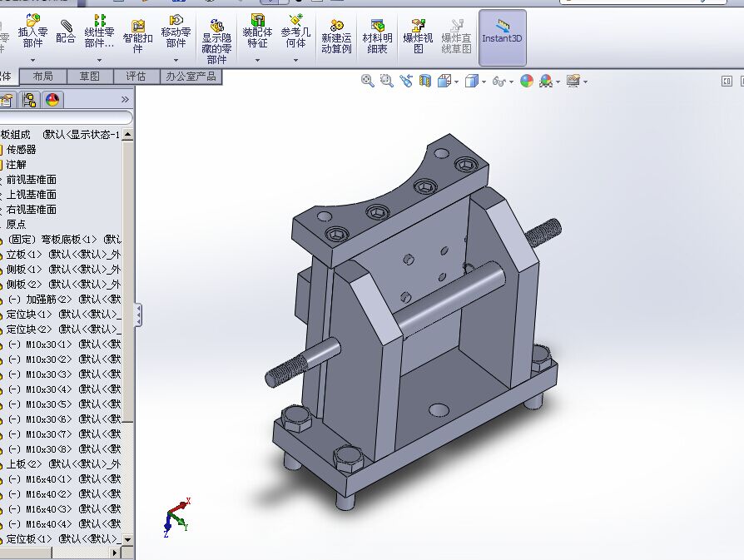Viewport: 744px width, 560px height.
Task: Switch to the Layout (布局) tab
Action: pyautogui.click(x=42, y=77)
